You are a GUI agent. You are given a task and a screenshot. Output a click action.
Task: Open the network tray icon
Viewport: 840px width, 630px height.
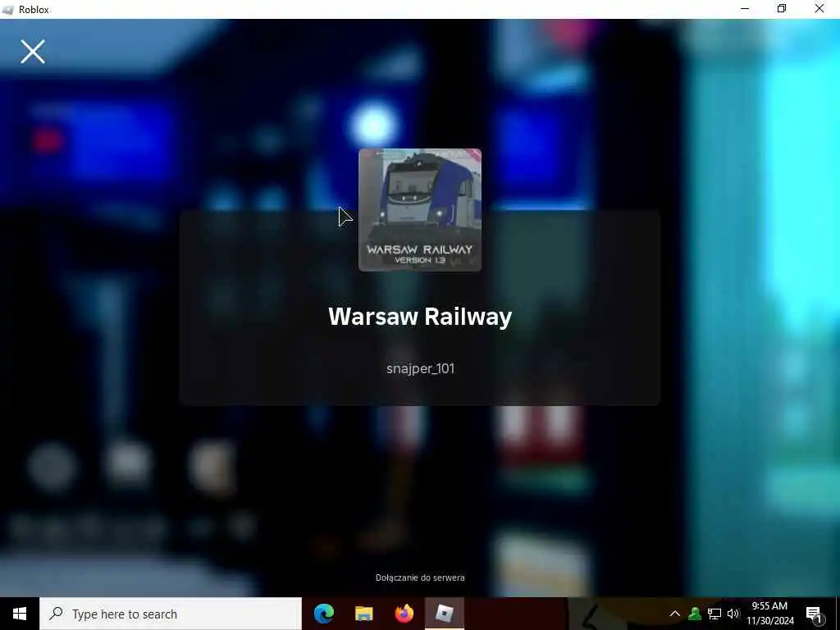[714, 614]
